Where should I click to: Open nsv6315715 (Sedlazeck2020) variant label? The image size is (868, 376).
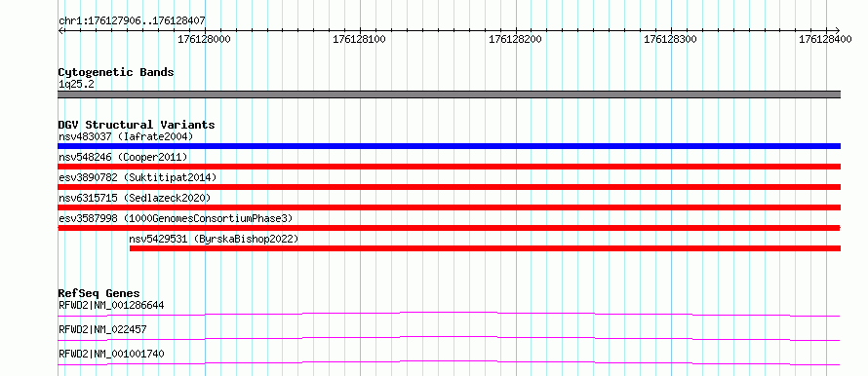coord(135,198)
